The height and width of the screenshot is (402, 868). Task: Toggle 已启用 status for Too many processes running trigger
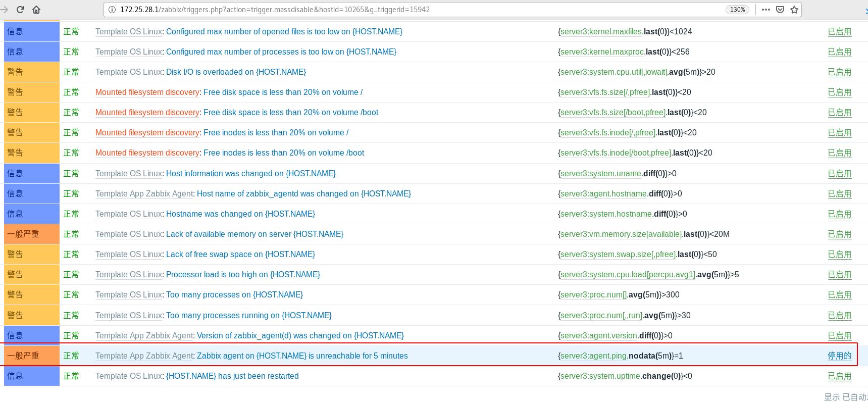click(839, 315)
